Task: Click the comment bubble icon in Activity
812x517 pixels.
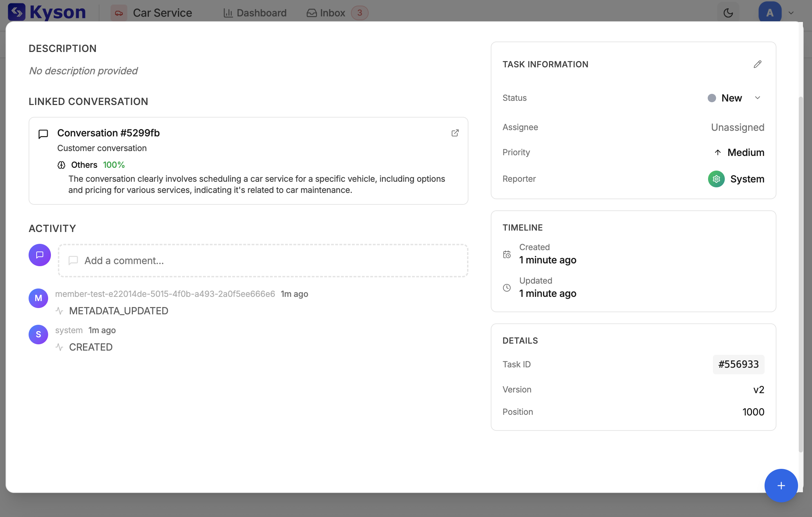Action: [x=39, y=255]
